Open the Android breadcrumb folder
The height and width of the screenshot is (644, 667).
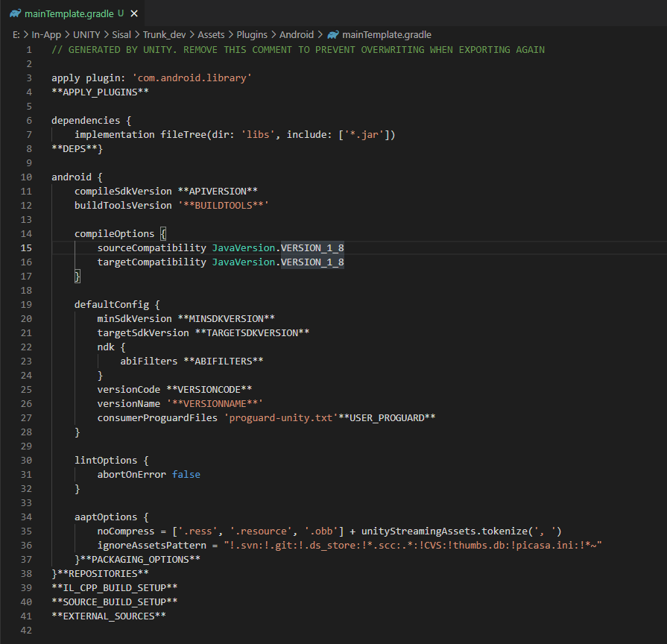click(x=297, y=34)
